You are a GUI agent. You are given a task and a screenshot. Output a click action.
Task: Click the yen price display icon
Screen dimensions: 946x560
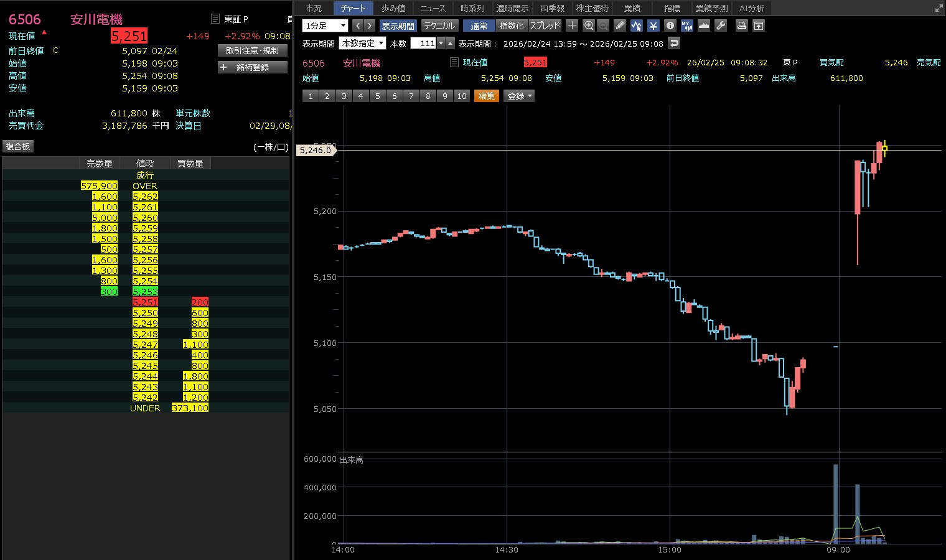click(653, 26)
